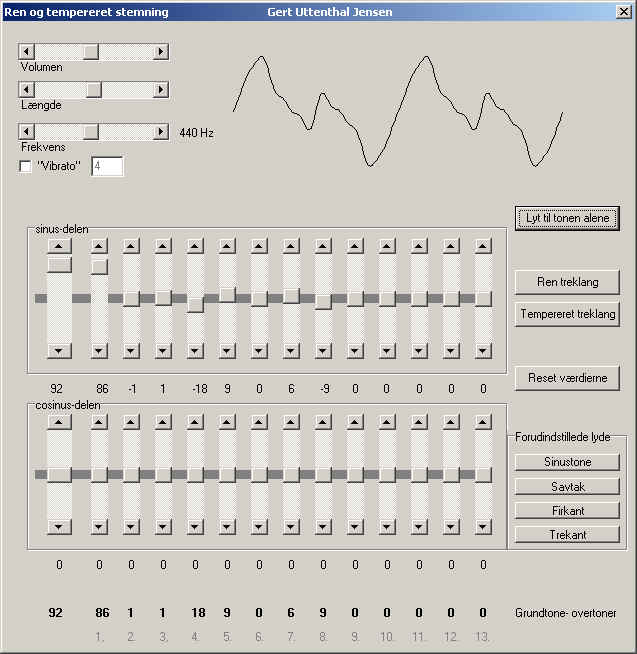The image size is (637, 654).
Task: Raise sinus overtone 2 (value -1) up arrow
Action: 131,246
